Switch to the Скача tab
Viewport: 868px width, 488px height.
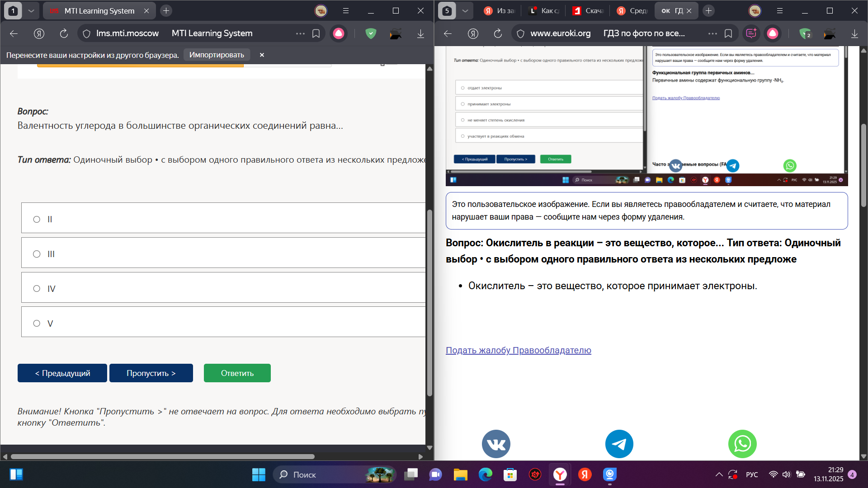(x=587, y=11)
